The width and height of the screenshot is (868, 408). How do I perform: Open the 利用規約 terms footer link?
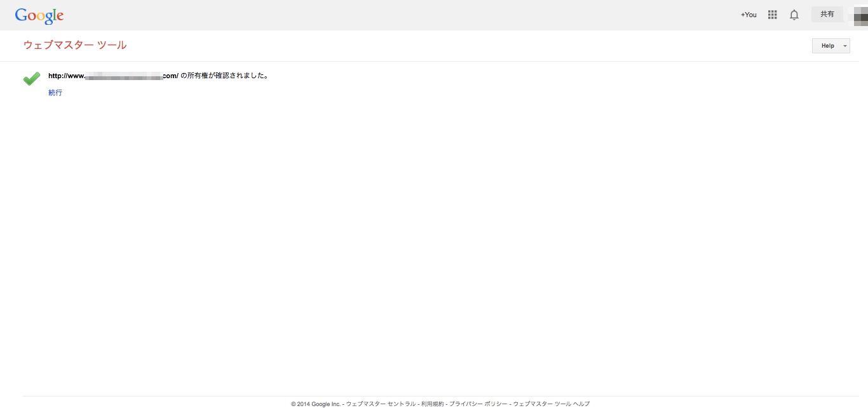432,404
